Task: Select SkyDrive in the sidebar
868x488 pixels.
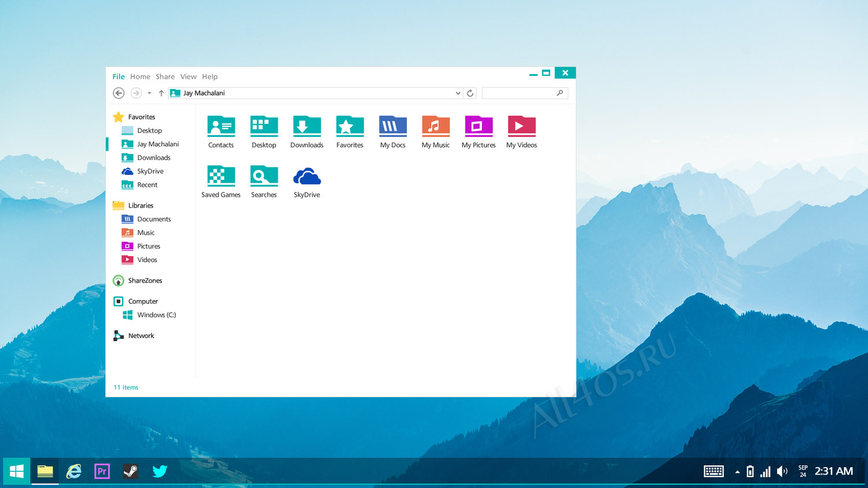Action: pyautogui.click(x=150, y=171)
